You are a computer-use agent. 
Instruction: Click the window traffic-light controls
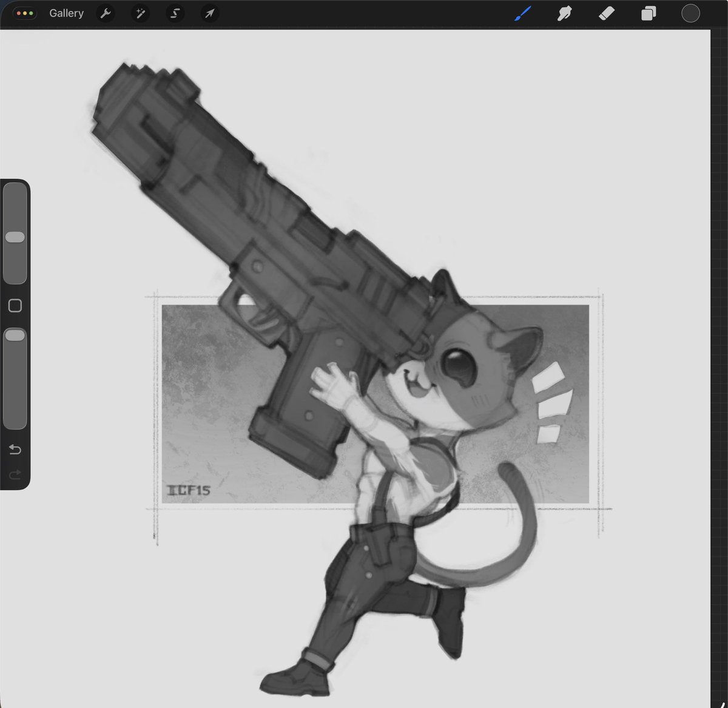pyautogui.click(x=25, y=13)
